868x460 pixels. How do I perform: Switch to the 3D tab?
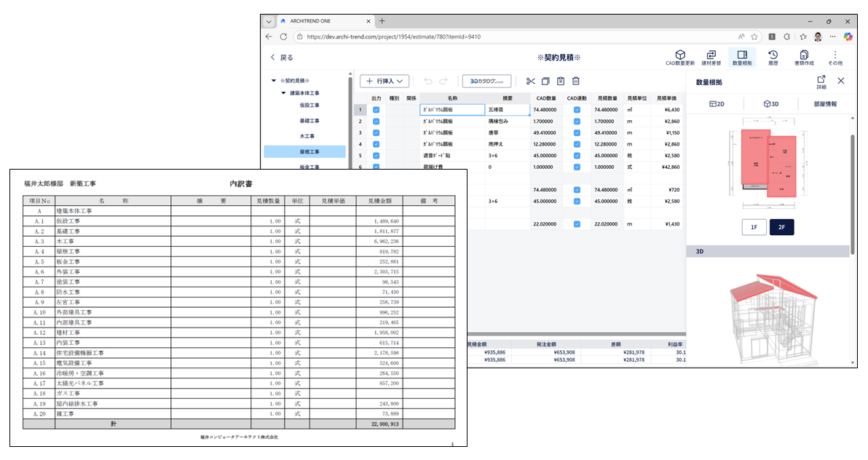coord(770,104)
